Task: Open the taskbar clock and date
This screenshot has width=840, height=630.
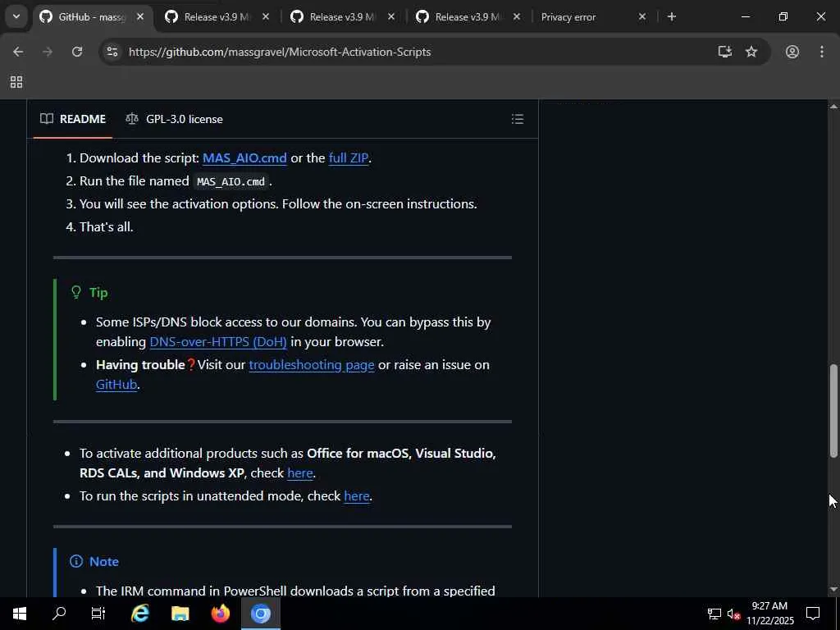Action: [769, 614]
